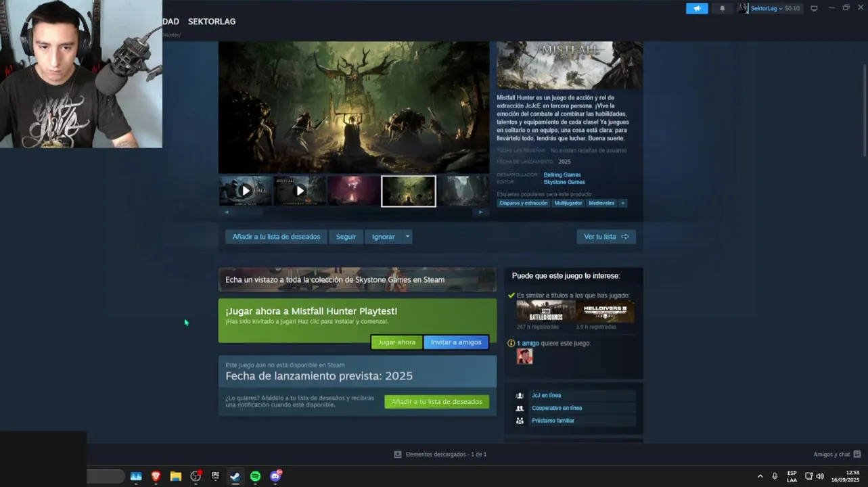The width and height of the screenshot is (868, 487).
Task: Click Ver tu lista button
Action: pyautogui.click(x=606, y=237)
